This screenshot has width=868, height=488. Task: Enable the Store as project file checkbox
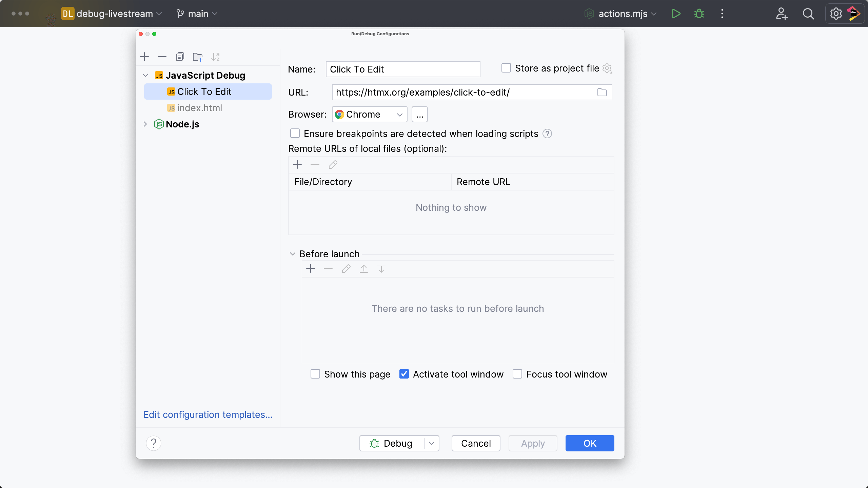point(506,68)
